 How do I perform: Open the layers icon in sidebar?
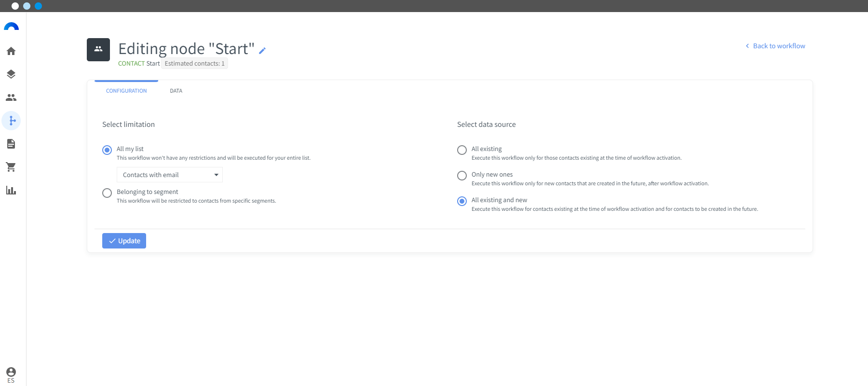11,74
